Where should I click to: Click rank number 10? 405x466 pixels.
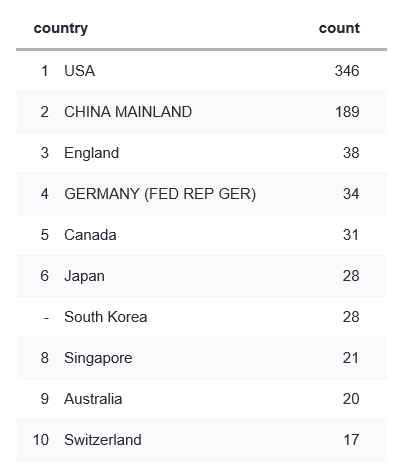coord(41,440)
